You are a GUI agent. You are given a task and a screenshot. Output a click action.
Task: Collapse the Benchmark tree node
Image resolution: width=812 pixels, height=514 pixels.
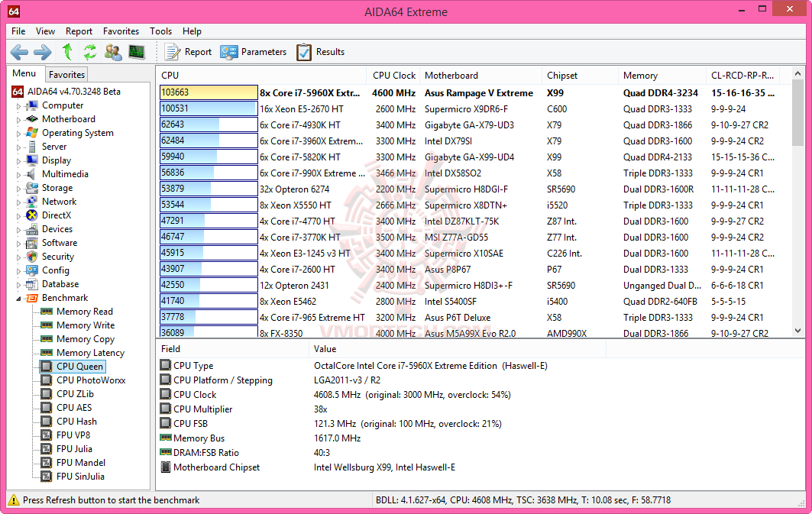point(18,299)
